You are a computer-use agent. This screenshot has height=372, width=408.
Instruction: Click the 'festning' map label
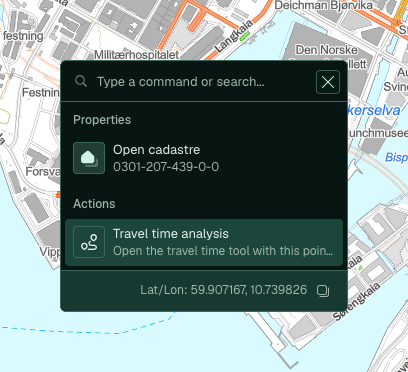[23, 36]
